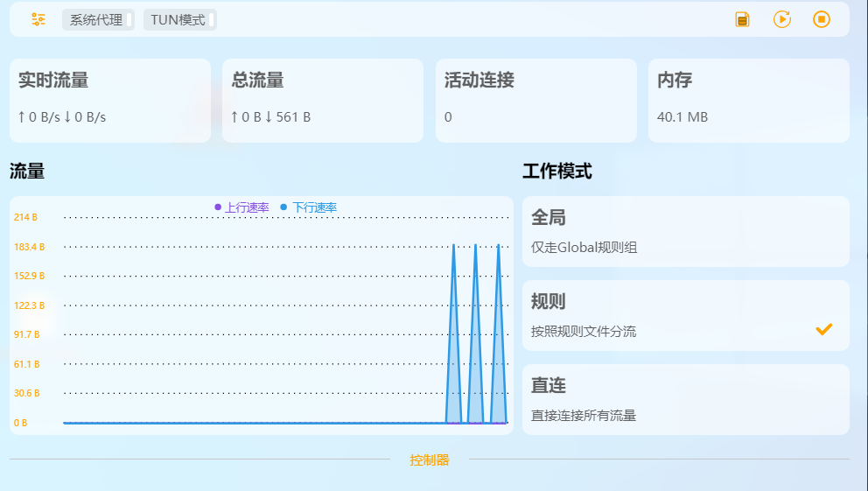The height and width of the screenshot is (491, 868).
Task: Click the 91.7 B axis label
Action: click(26, 334)
